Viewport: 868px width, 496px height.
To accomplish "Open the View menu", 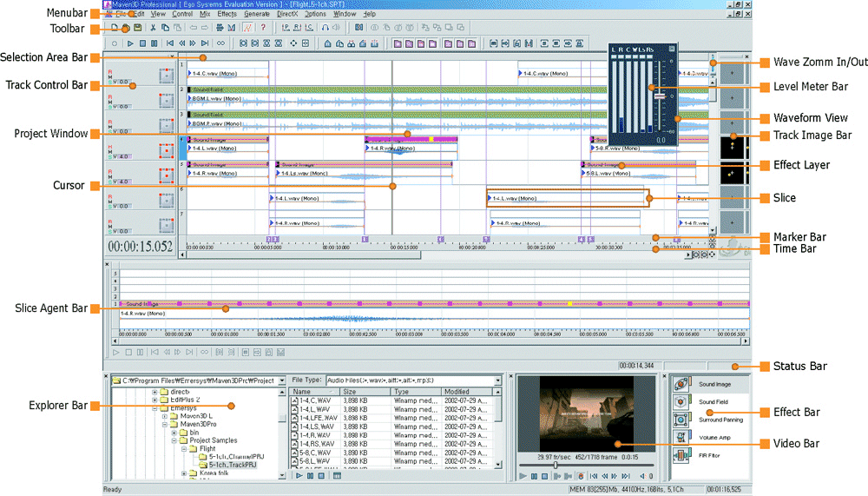I will tap(158, 14).
